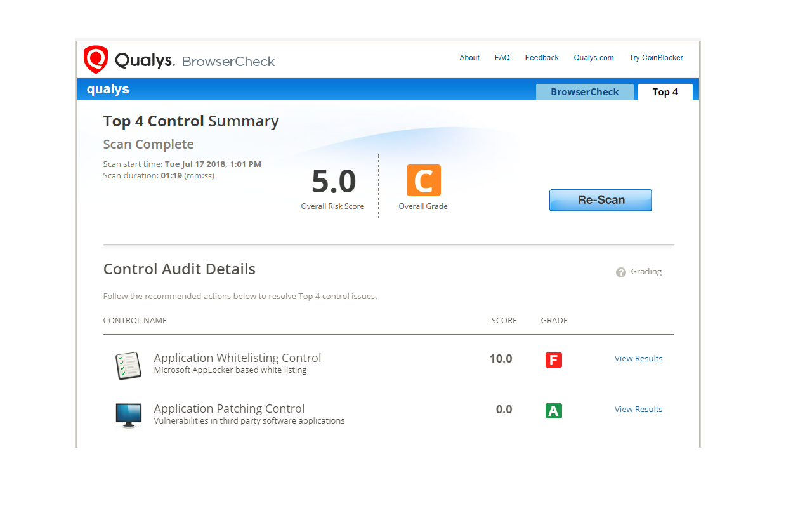
Task: Open the Feedback link
Action: [x=542, y=58]
